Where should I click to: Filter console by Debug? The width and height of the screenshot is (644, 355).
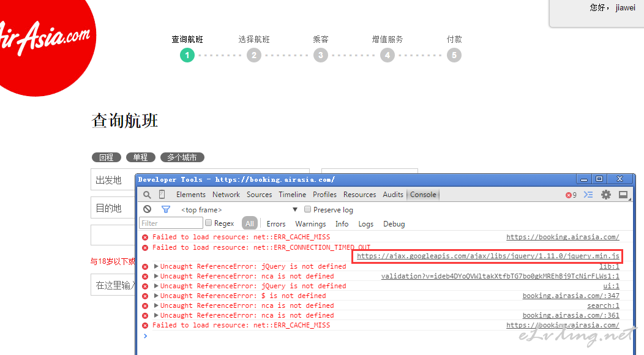tap(394, 224)
